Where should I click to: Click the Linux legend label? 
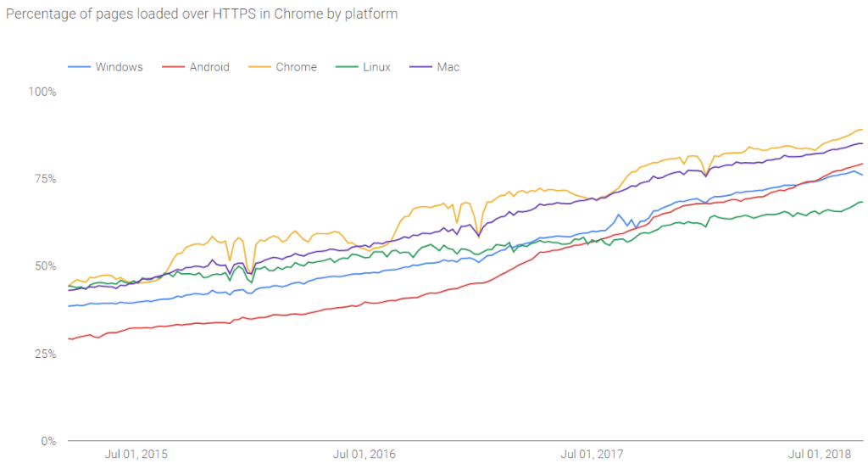pos(376,67)
